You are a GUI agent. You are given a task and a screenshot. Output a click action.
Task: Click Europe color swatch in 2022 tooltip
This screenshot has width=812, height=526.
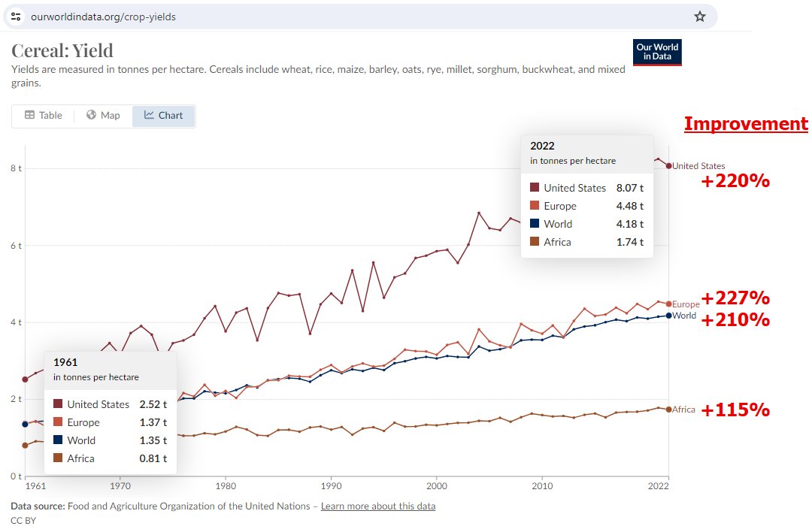(x=534, y=206)
